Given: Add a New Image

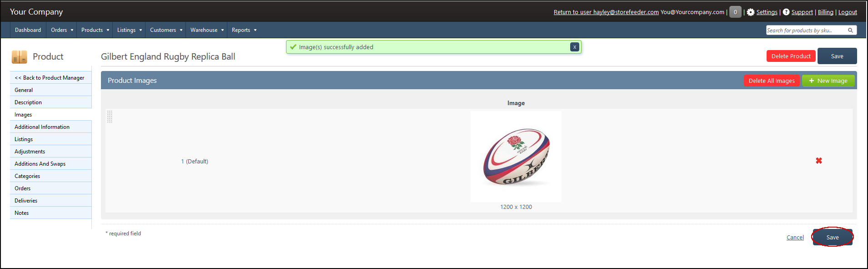Looking at the screenshot, I should point(828,81).
